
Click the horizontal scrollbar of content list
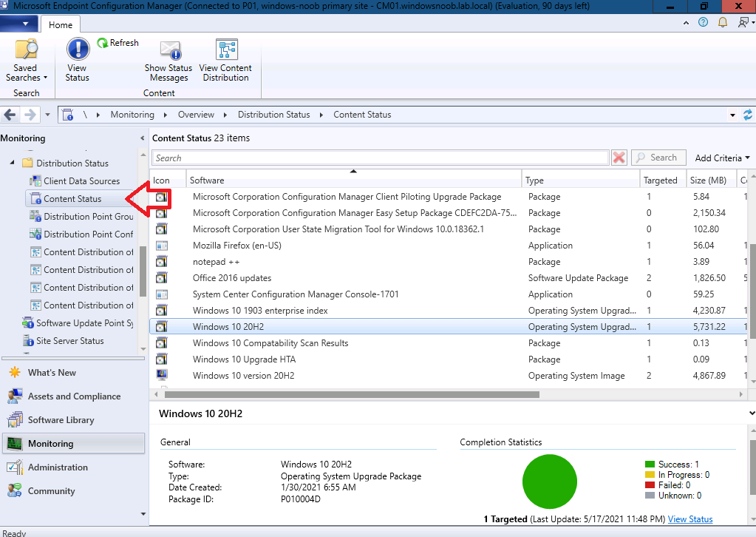click(x=352, y=395)
